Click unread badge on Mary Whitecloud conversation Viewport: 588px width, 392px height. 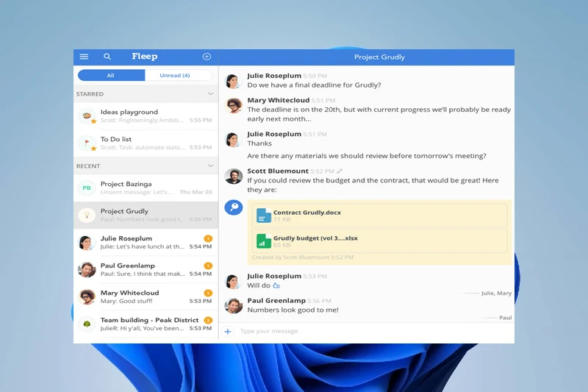click(x=208, y=293)
